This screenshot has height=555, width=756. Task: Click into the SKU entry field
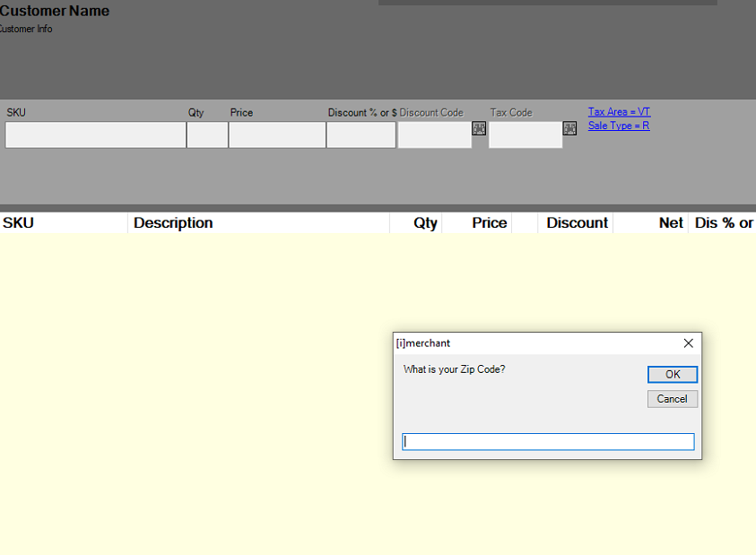point(95,134)
